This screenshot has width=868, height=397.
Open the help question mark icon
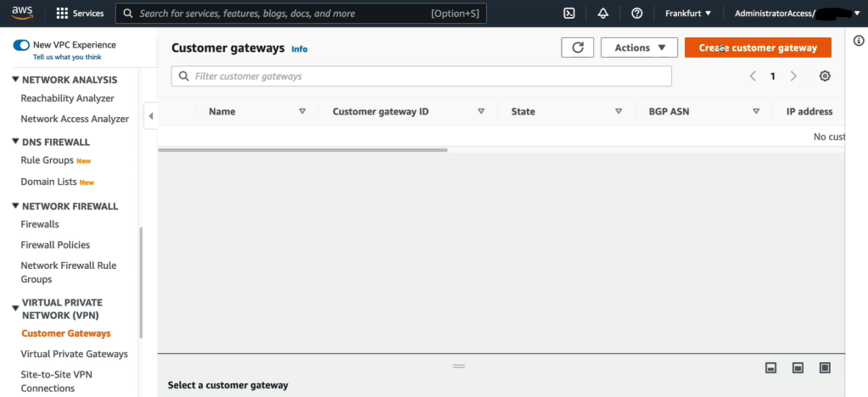637,14
